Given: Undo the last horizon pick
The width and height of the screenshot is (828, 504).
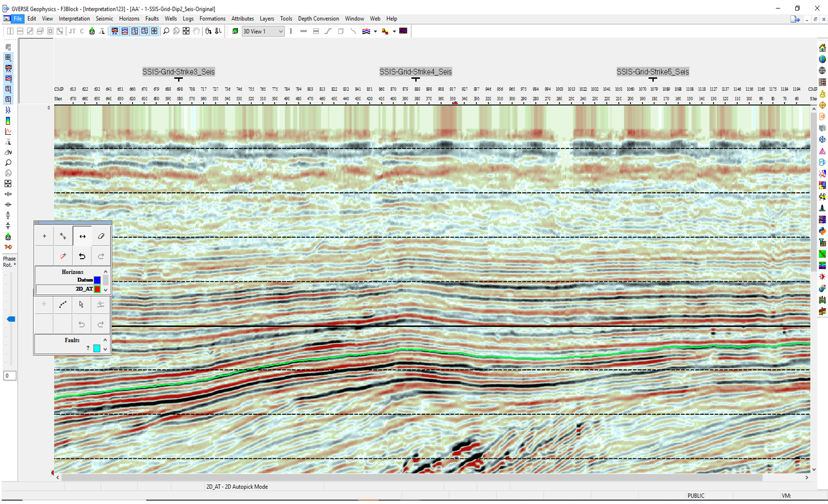Looking at the screenshot, I should tap(82, 256).
